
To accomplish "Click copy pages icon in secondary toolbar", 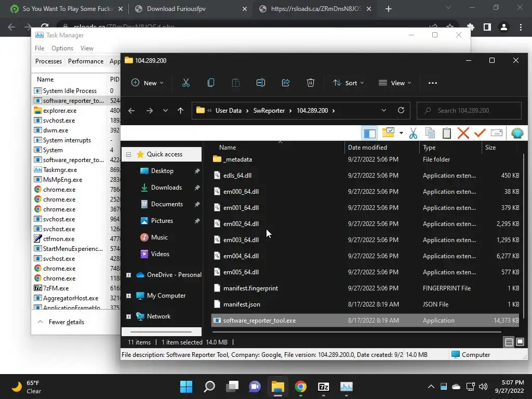I will coord(430,133).
